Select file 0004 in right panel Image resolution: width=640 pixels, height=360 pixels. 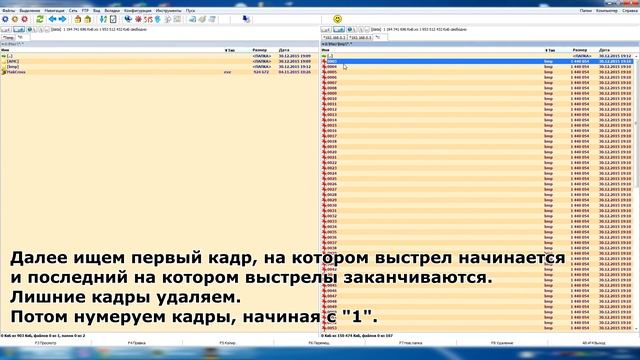click(x=478, y=67)
